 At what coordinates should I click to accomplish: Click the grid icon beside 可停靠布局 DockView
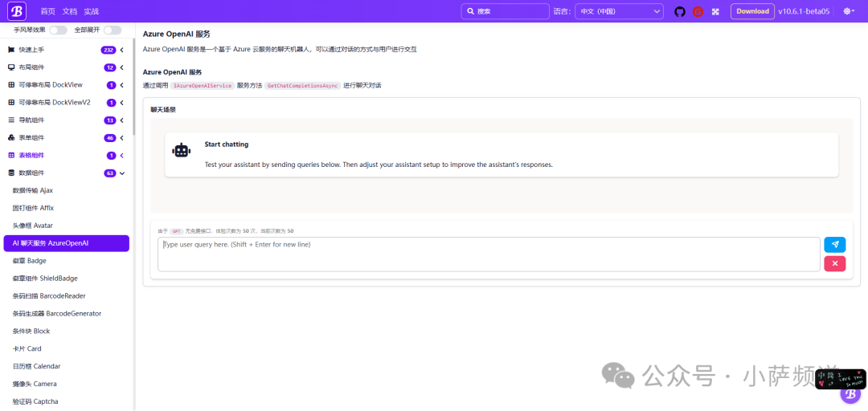point(11,85)
